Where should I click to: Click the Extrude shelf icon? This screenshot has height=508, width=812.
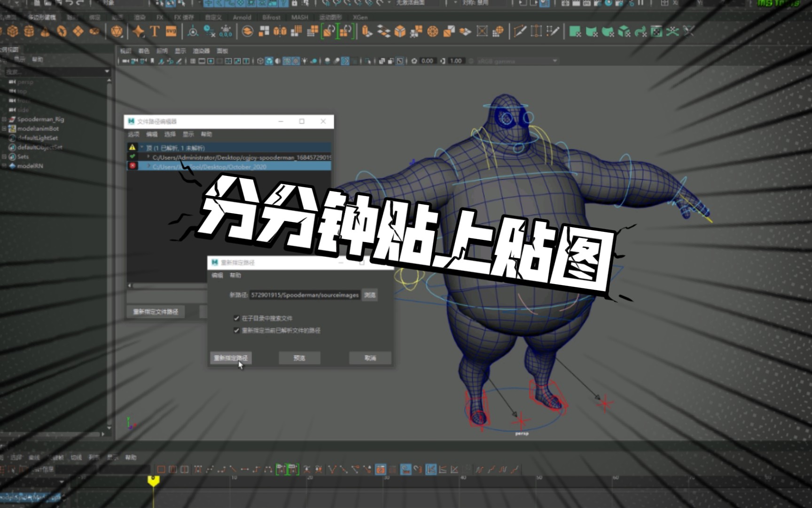367,32
